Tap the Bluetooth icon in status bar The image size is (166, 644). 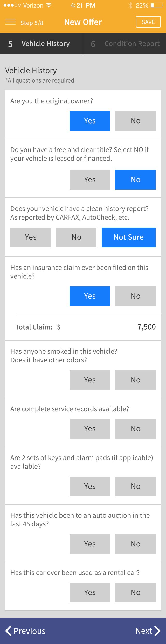[x=130, y=5]
